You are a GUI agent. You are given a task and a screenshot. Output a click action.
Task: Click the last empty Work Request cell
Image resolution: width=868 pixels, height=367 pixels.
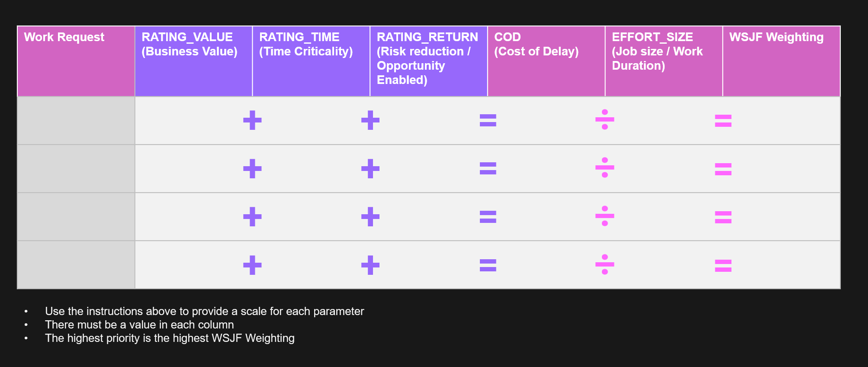click(x=76, y=265)
